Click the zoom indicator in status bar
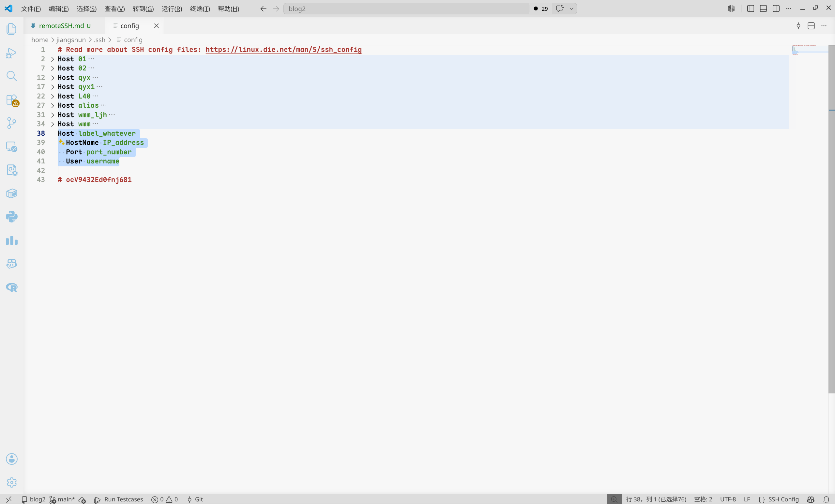 tap(614, 499)
